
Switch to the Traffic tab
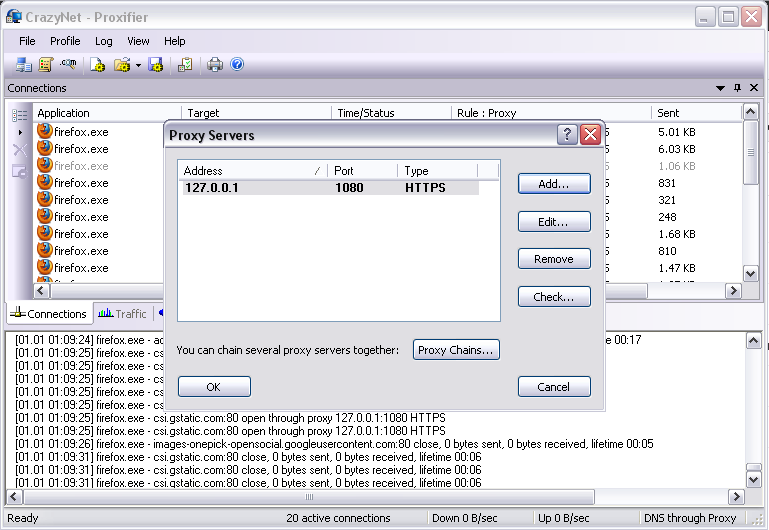[x=123, y=314]
